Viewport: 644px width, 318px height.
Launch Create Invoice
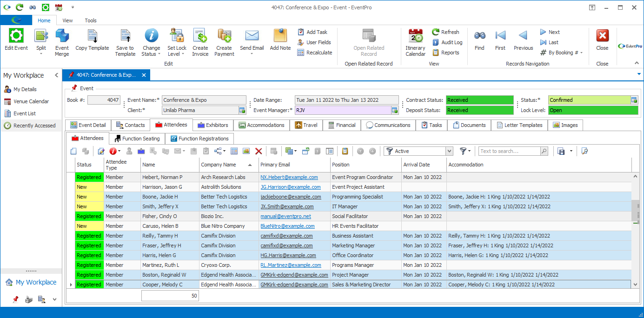click(x=200, y=42)
